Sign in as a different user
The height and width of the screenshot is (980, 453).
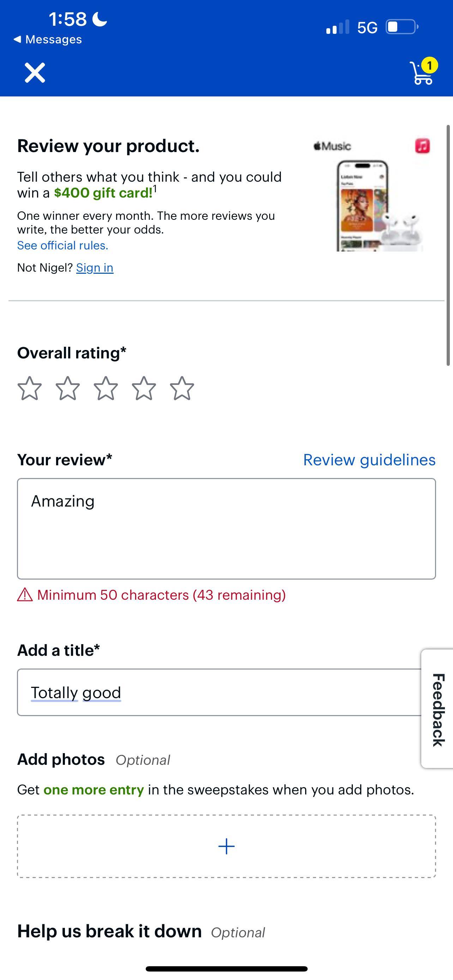95,267
